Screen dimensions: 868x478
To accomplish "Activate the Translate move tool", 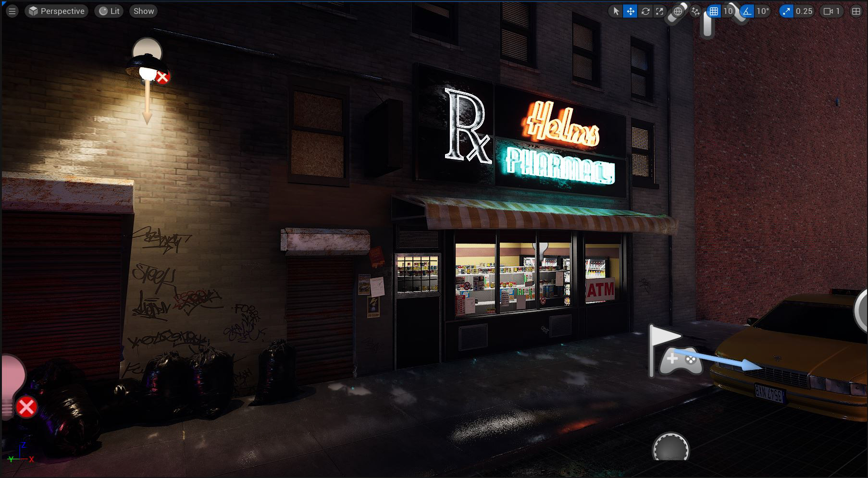I will 630,11.
